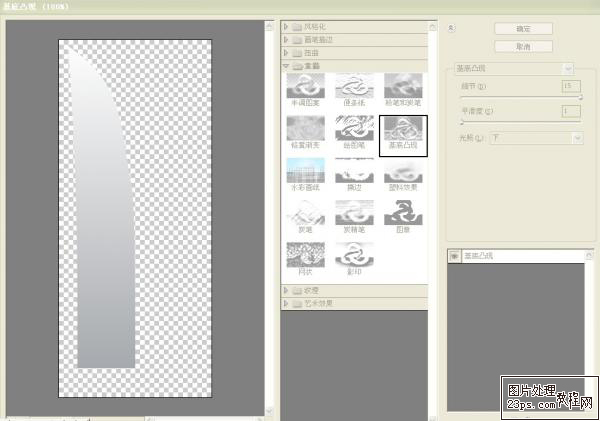Open the 基底凸现 filter name dropdown
Image resolution: width=600 pixels, height=421 pixels.
[x=514, y=69]
